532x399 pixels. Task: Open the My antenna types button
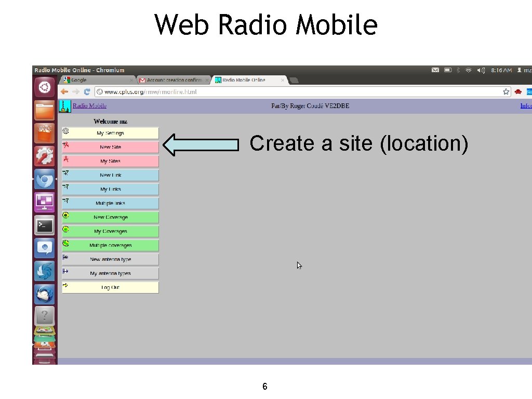pyautogui.click(x=110, y=273)
